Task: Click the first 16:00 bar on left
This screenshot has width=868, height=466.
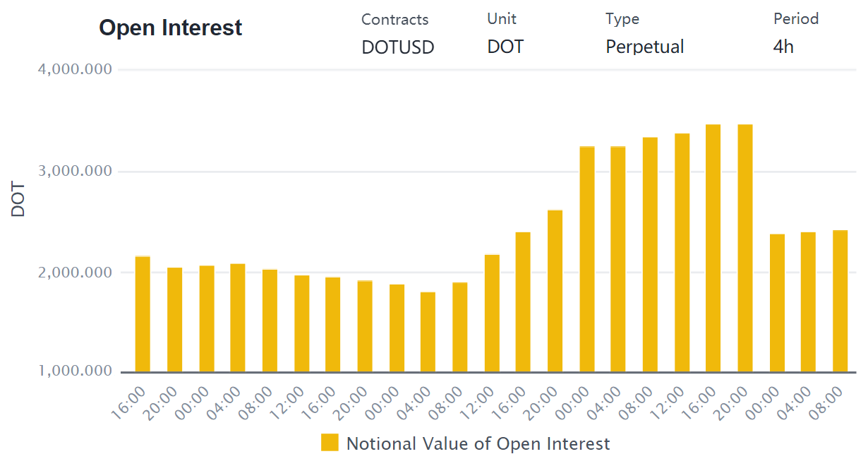Action: 143,314
